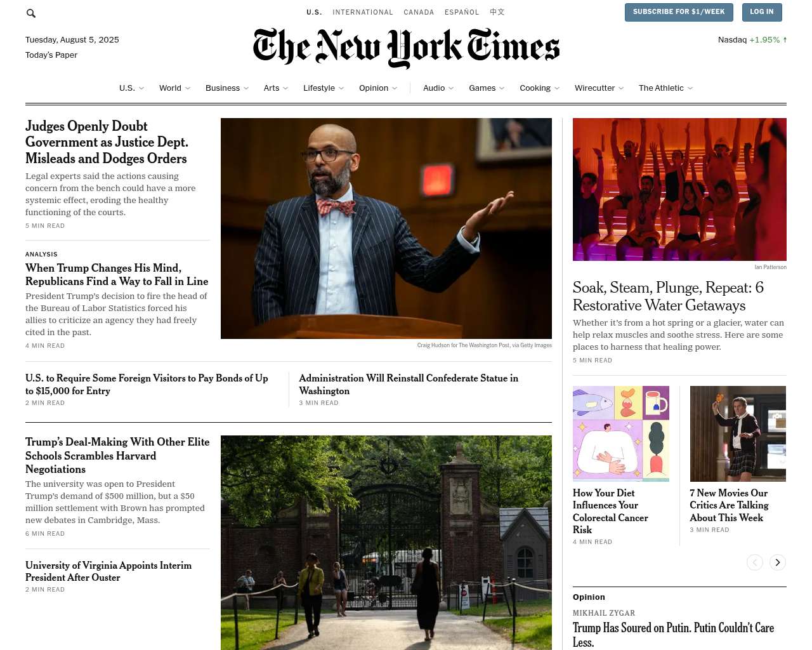Expand The Athletic dropdown chevron
This screenshot has width=812, height=650.
[x=690, y=88]
